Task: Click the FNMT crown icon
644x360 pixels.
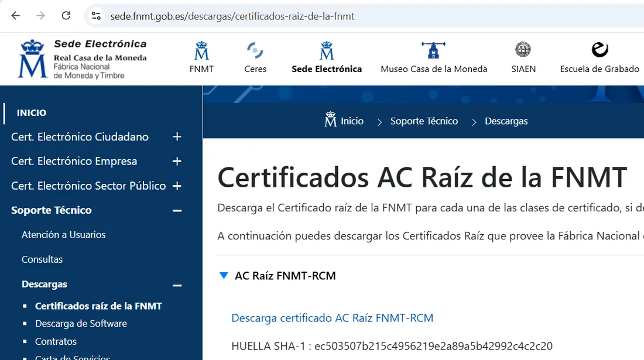Action: click(201, 50)
